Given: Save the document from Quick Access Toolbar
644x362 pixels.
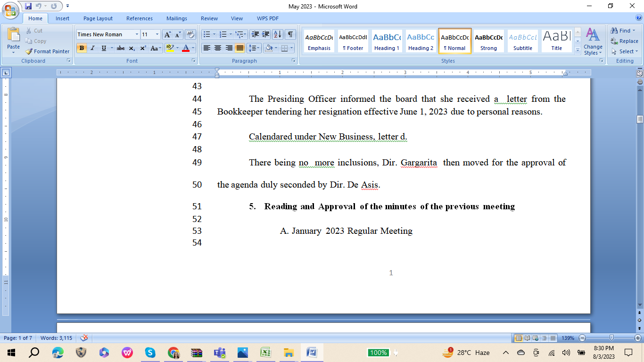Looking at the screenshot, I should [x=28, y=6].
